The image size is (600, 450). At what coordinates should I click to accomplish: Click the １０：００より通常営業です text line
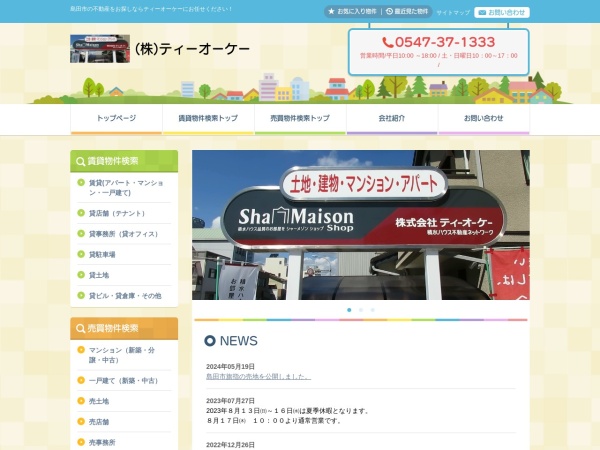274,421
